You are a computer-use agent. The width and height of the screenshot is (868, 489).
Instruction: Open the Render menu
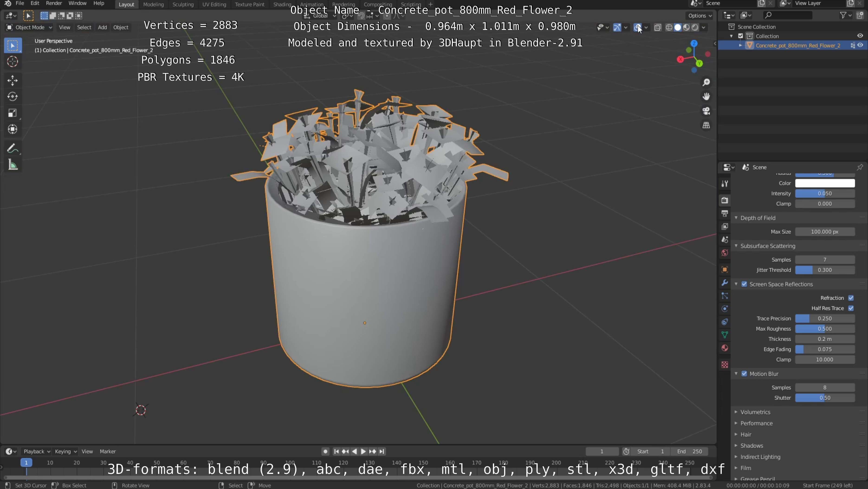pos(54,3)
